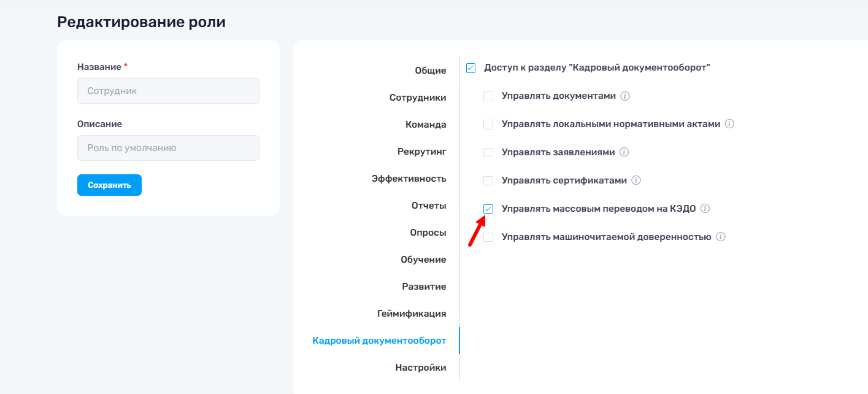Viewport: 868px width, 394px height.
Task: Enable Управлять заявлениями checkbox
Action: pos(488,152)
